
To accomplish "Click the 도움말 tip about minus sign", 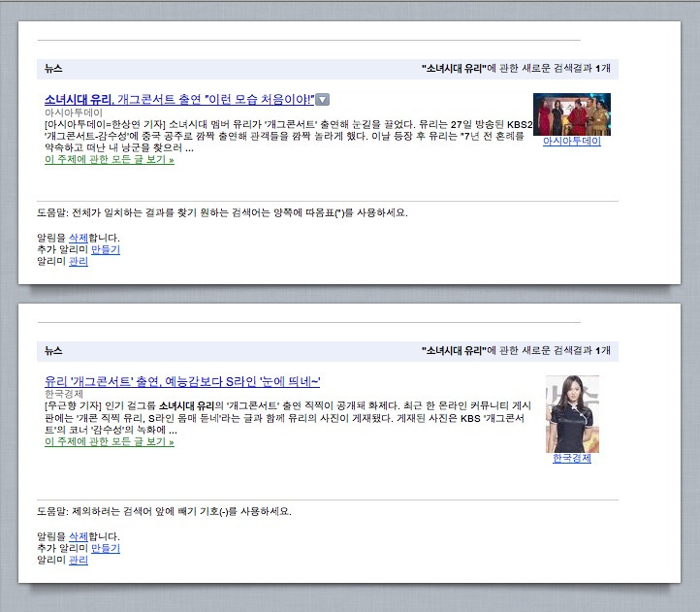I will click(164, 511).
